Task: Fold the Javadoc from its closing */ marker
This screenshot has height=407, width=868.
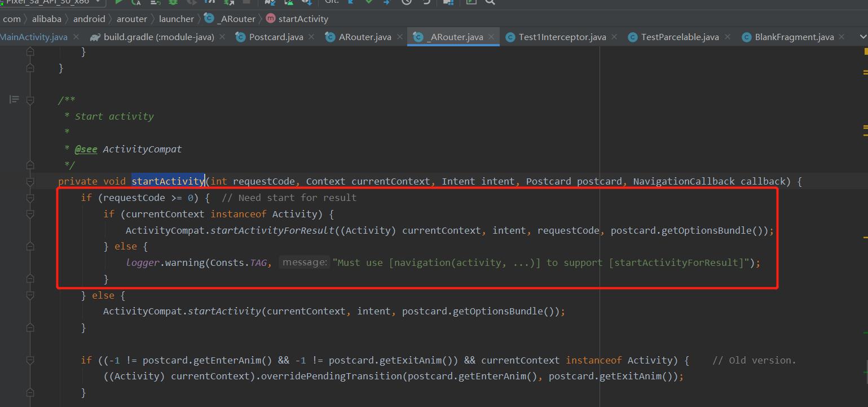Action: coord(30,165)
